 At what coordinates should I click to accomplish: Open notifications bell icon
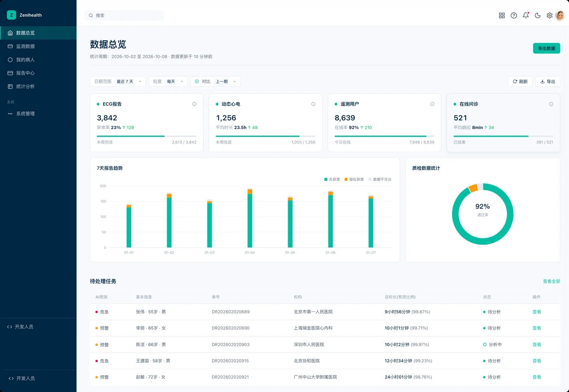[526, 15]
